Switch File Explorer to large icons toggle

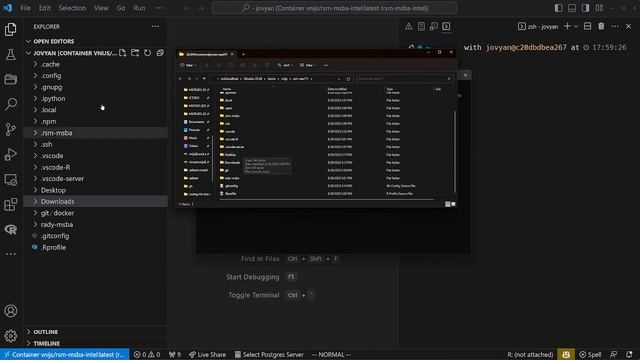tap(453, 204)
